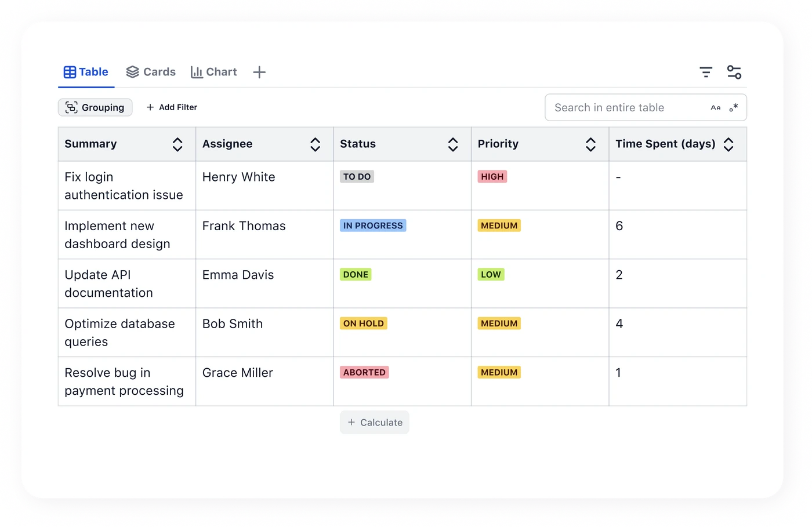This screenshot has height=527, width=812.
Task: Select the IN PROGRESS status badge
Action: (373, 226)
